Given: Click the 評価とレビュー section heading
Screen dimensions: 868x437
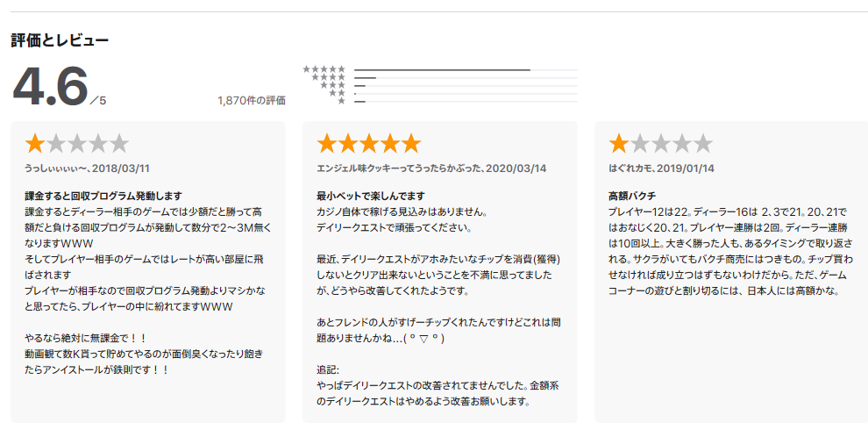Looking at the screenshot, I should pyautogui.click(x=60, y=40).
